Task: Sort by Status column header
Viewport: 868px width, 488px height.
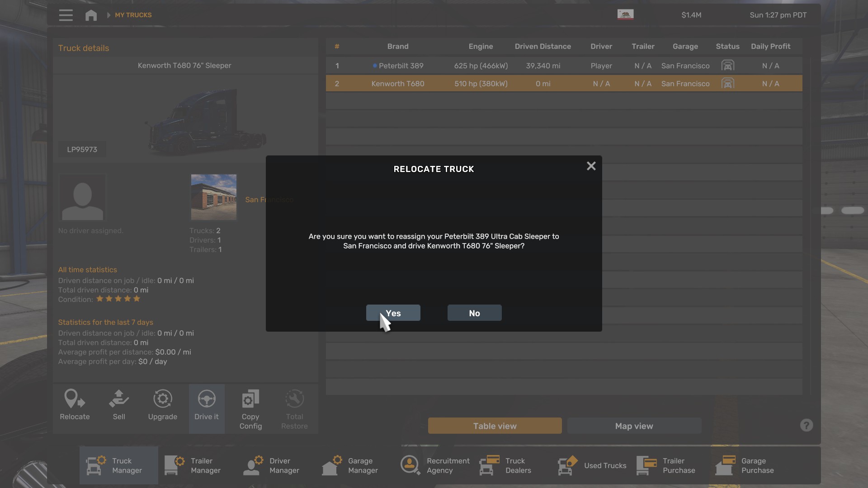Action: click(728, 46)
